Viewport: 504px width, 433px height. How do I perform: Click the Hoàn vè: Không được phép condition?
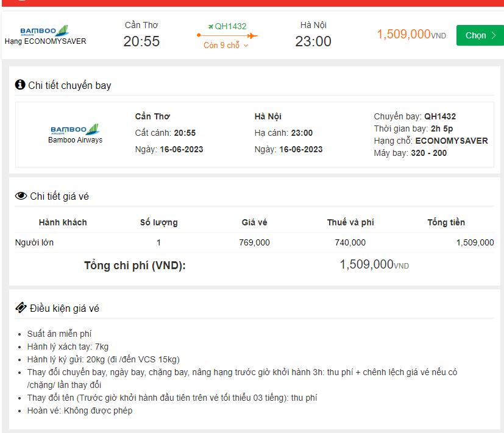pyautogui.click(x=79, y=410)
